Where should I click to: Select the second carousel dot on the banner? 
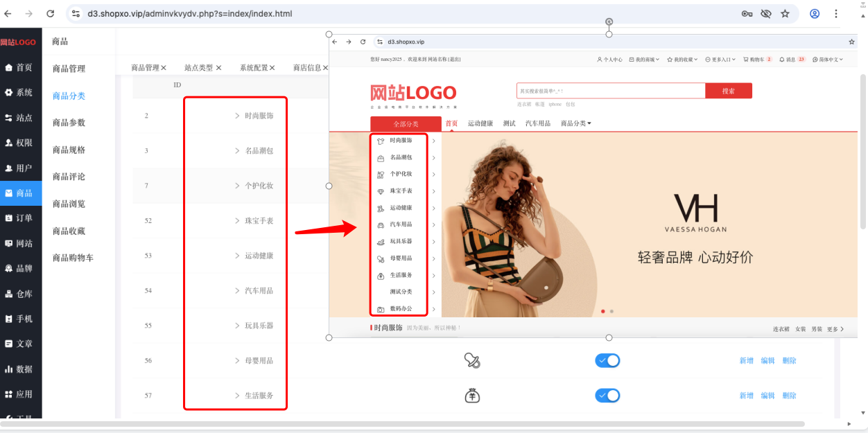611,312
